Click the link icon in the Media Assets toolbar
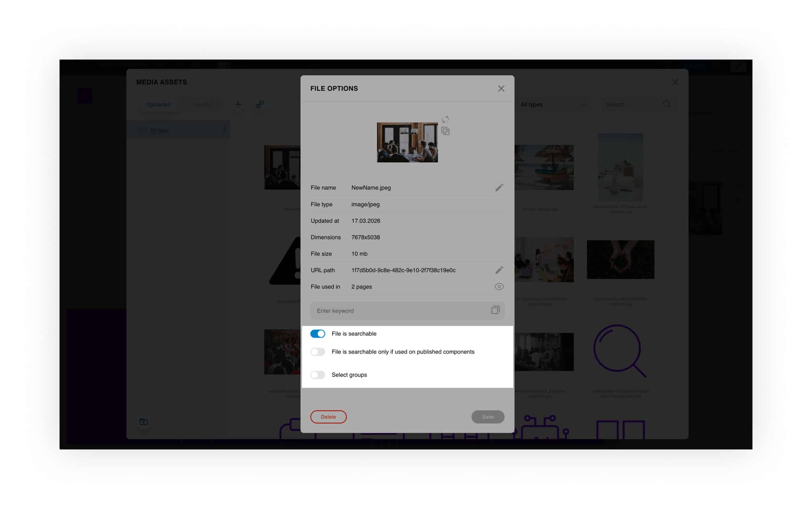812x509 pixels. [x=259, y=104]
